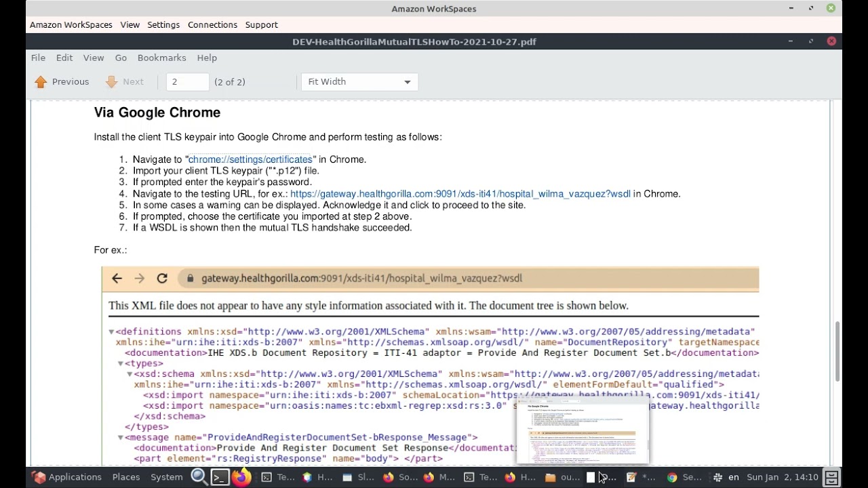The image size is (868, 488).
Task: Open the Applications menu in the panel
Action: coord(66,477)
